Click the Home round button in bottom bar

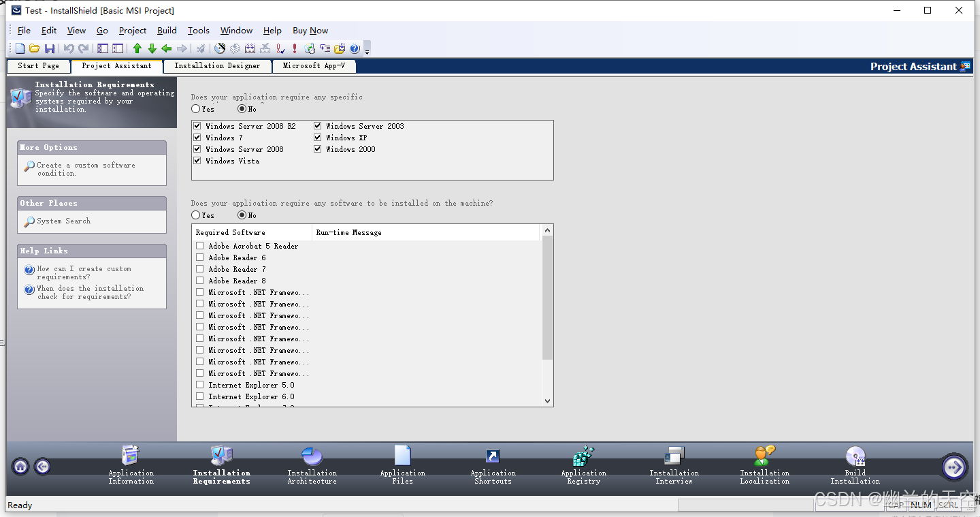pyautogui.click(x=20, y=467)
